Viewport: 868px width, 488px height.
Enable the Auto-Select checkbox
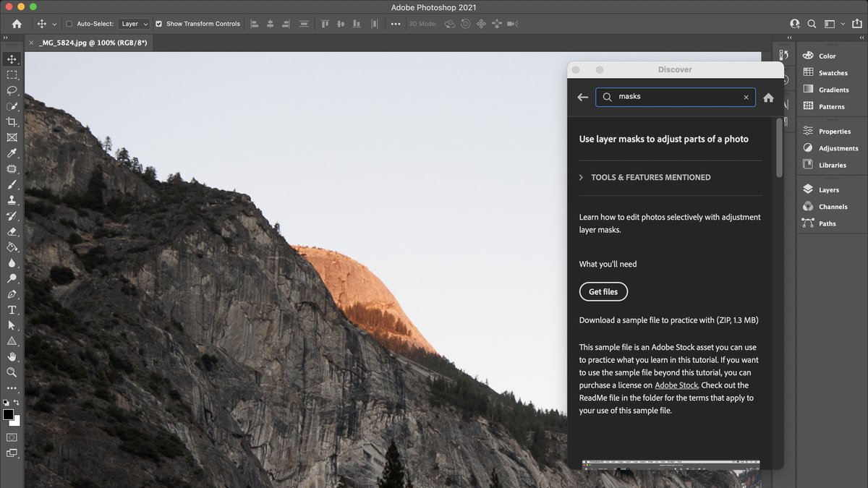(69, 23)
